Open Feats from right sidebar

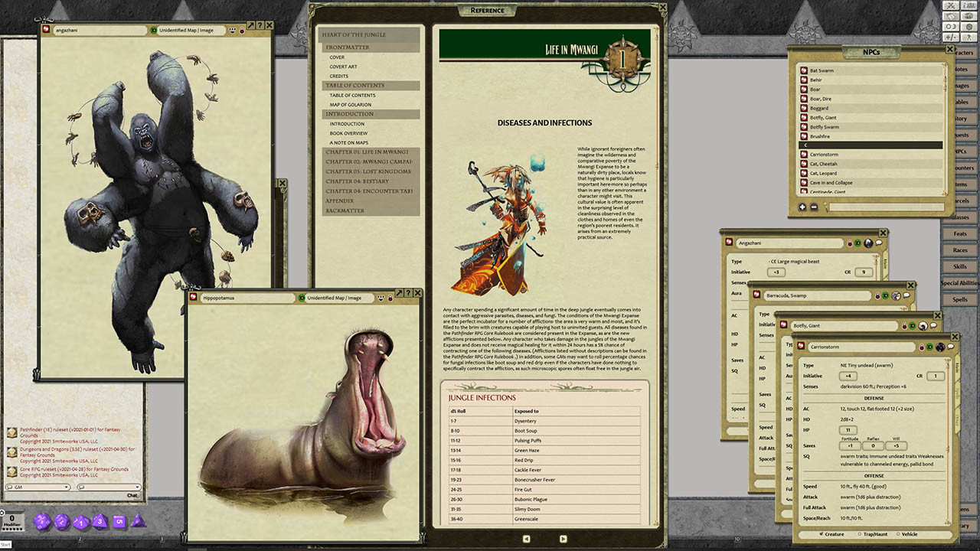(959, 233)
